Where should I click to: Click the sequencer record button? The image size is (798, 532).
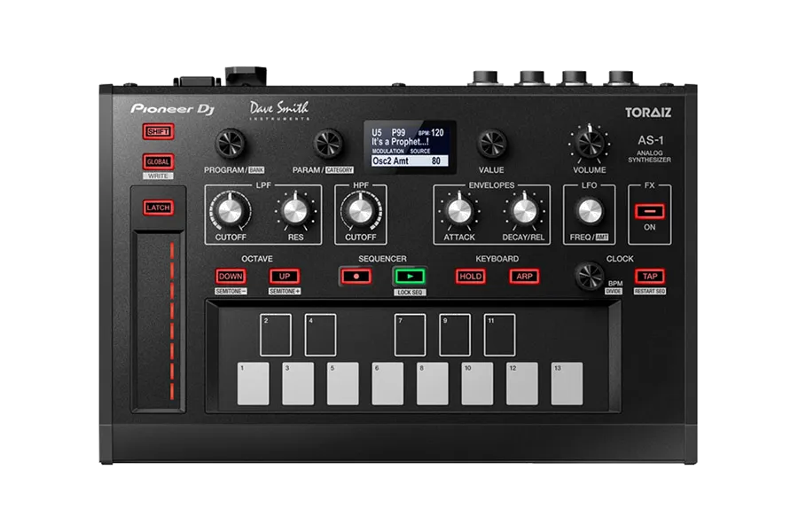pyautogui.click(x=356, y=277)
